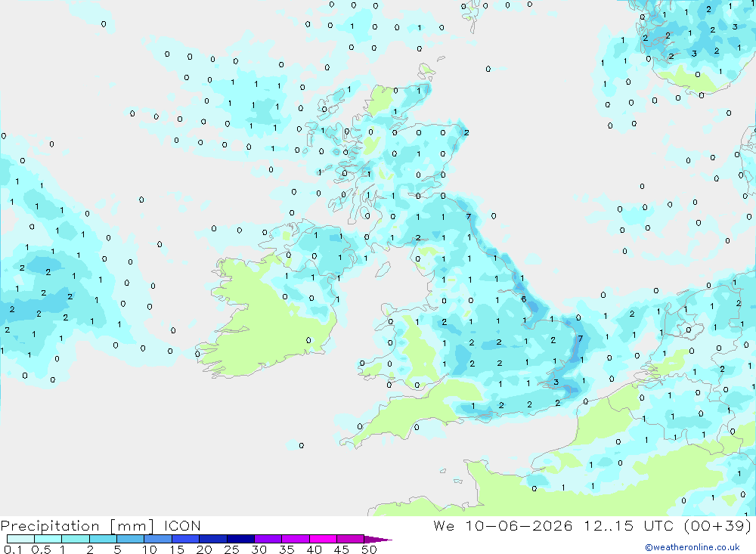Click the '20' legend scale label
The height and width of the screenshot is (554, 756).
click(204, 549)
